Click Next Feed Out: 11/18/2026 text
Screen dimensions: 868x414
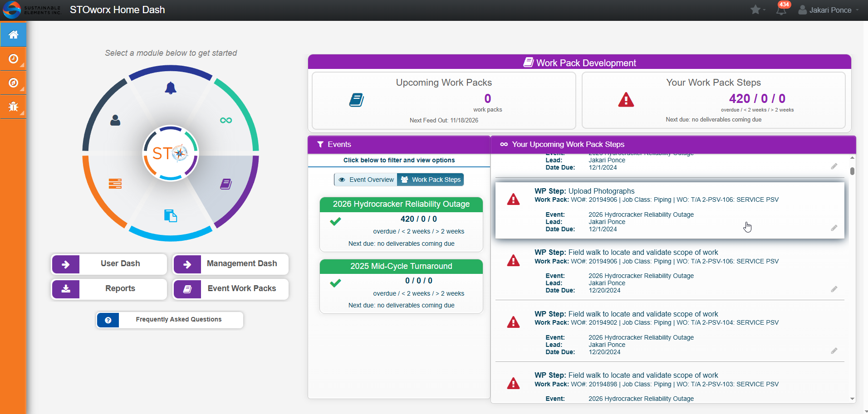(444, 120)
